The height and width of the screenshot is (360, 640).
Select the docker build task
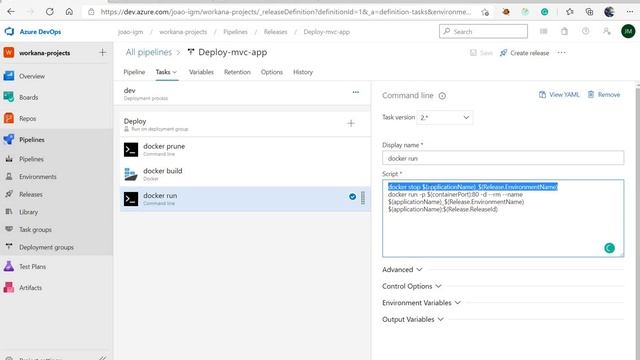pos(245,174)
